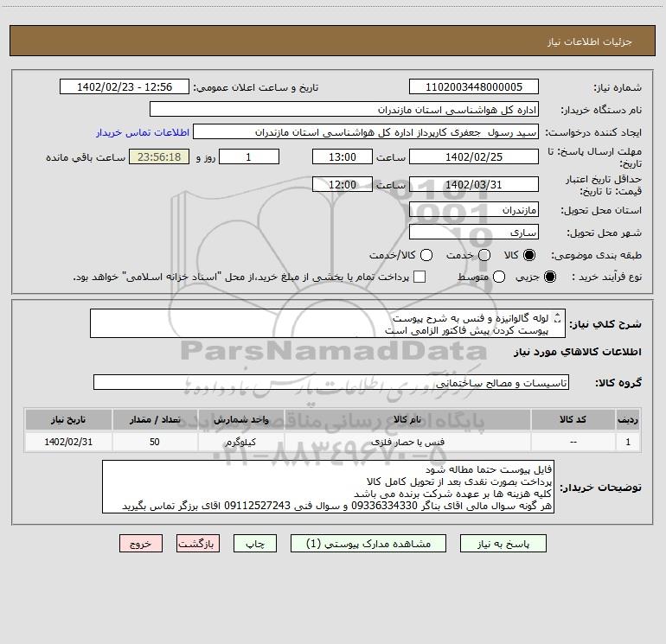Click the countdown timer 23:56:18 field
666x644 pixels.
159,156
